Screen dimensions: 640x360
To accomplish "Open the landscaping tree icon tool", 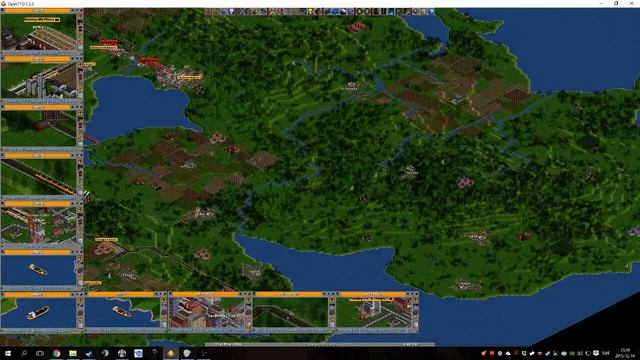I will pyautogui.click(x=407, y=11).
